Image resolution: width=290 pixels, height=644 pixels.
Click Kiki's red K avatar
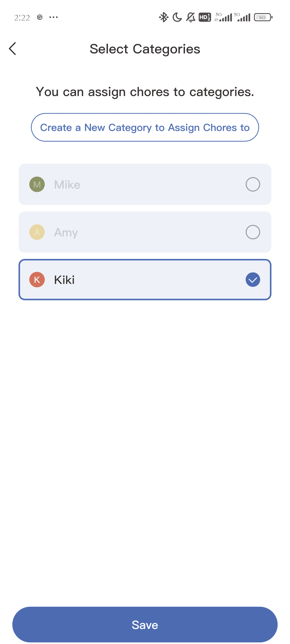click(x=37, y=280)
